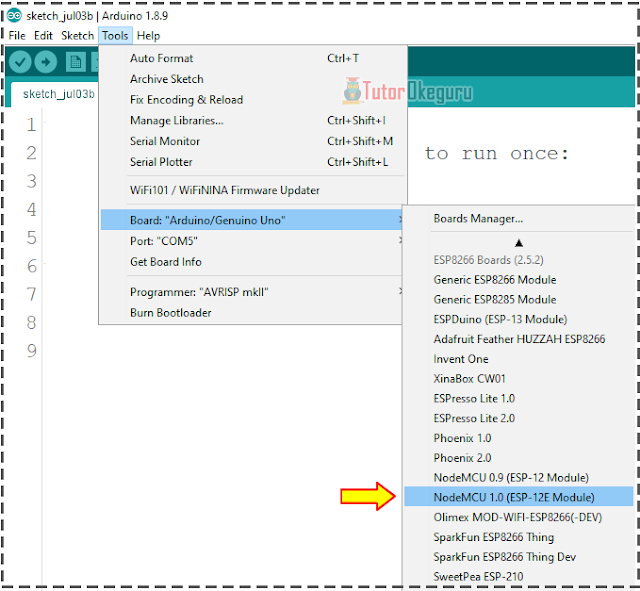Click line number 5 in editor gutter
The height and width of the screenshot is (591, 640).
point(31,238)
